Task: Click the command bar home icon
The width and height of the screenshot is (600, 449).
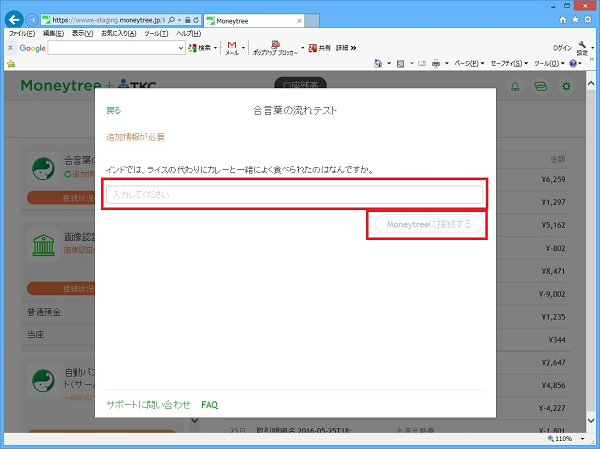Action: pyautogui.click(x=378, y=63)
